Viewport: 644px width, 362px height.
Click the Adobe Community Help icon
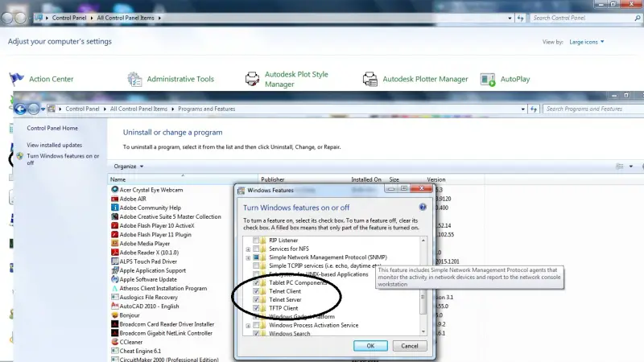pos(114,208)
